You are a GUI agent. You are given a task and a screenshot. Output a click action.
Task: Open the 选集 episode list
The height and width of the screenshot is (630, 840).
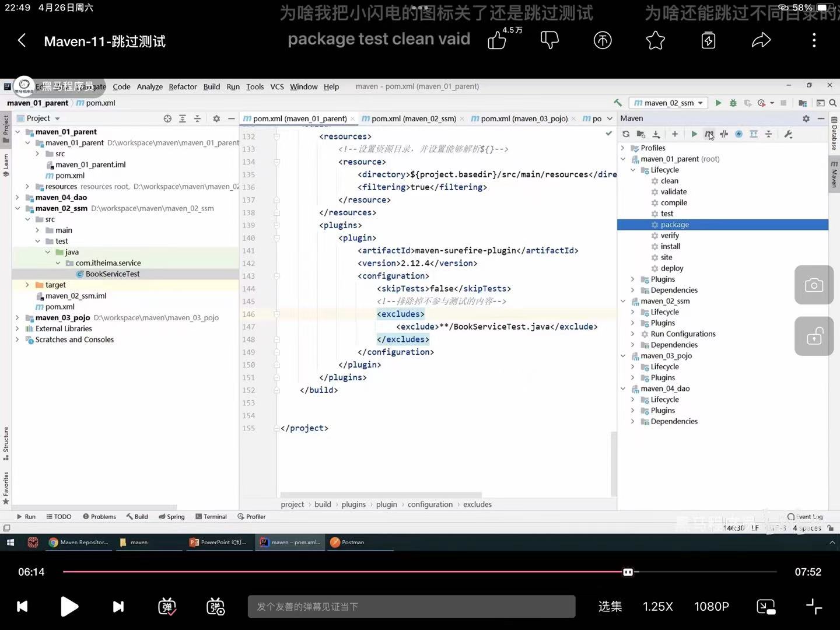click(x=610, y=607)
